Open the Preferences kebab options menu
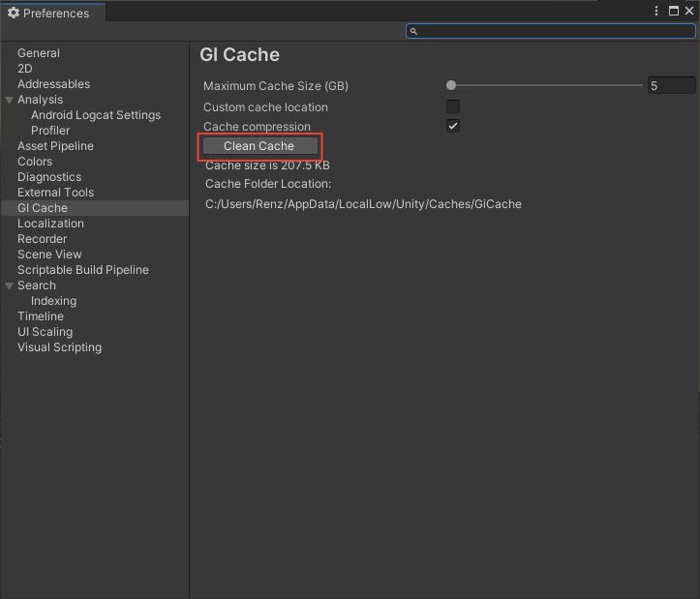Viewport: 700px width, 599px height. (x=655, y=11)
